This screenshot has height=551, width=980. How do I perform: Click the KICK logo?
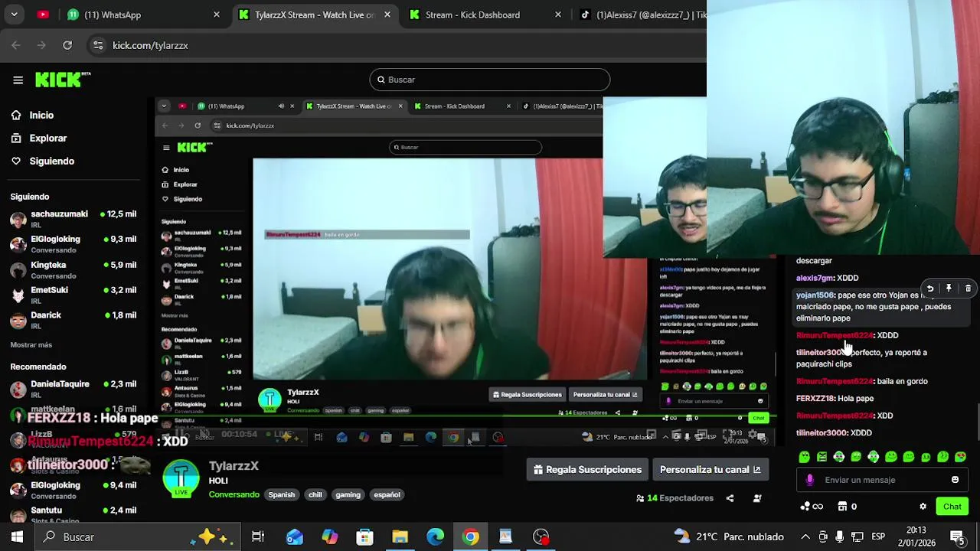63,79
